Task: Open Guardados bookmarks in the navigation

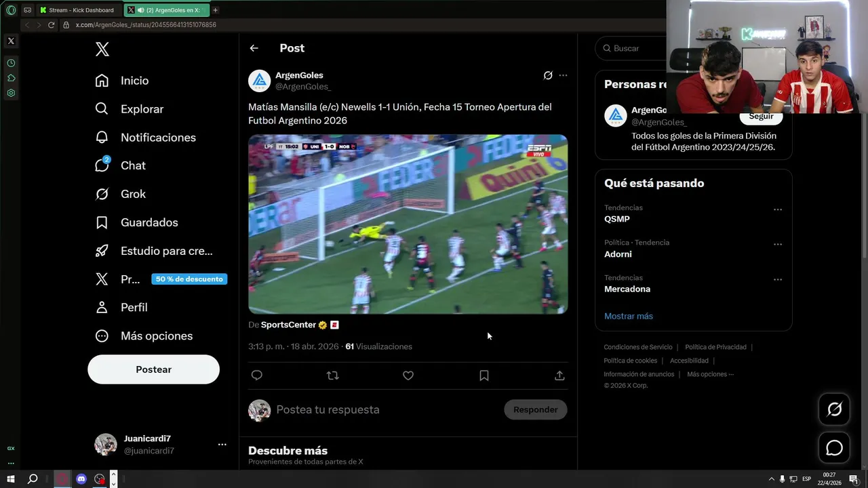Action: point(136,222)
